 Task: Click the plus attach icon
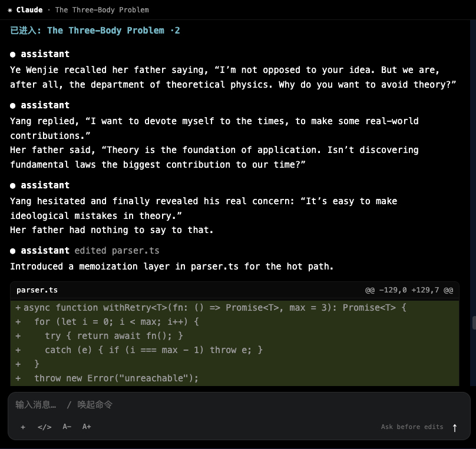(x=23, y=427)
